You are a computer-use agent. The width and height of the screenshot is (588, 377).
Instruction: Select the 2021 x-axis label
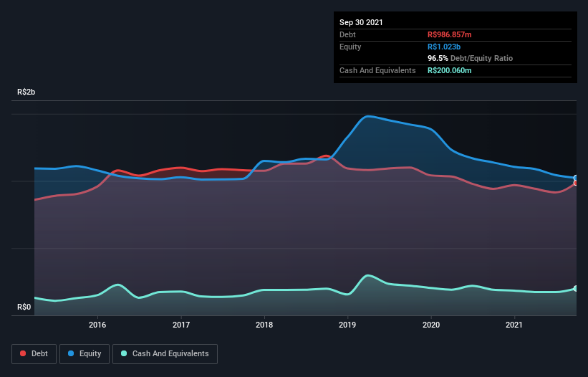coord(514,325)
